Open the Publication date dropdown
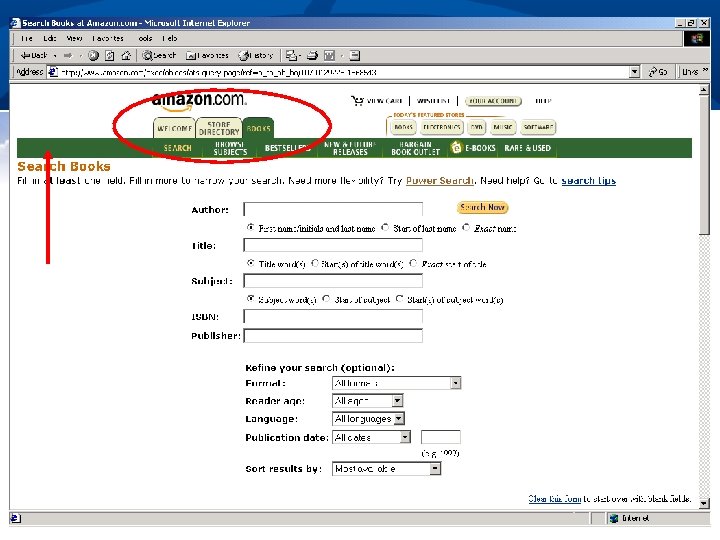The image size is (720, 540). pos(371,437)
